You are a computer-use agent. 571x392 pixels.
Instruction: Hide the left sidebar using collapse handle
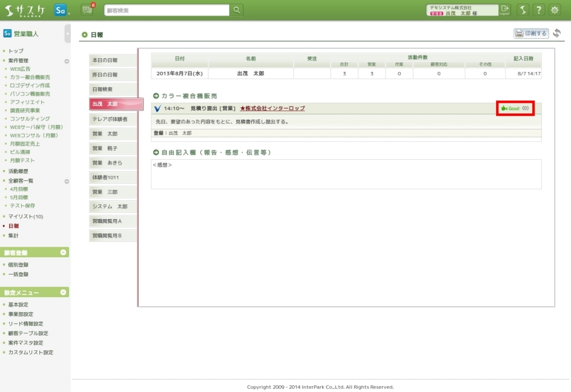pos(67,34)
